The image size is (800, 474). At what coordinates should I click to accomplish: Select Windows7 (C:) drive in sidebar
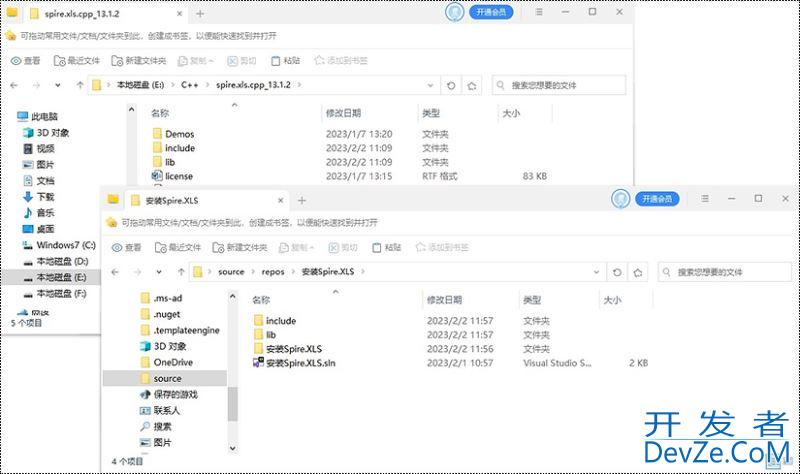(x=59, y=245)
